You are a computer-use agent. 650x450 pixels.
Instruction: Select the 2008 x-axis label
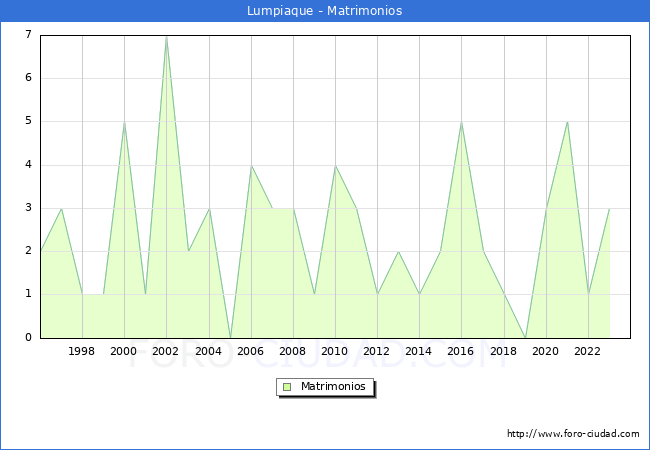tap(293, 351)
